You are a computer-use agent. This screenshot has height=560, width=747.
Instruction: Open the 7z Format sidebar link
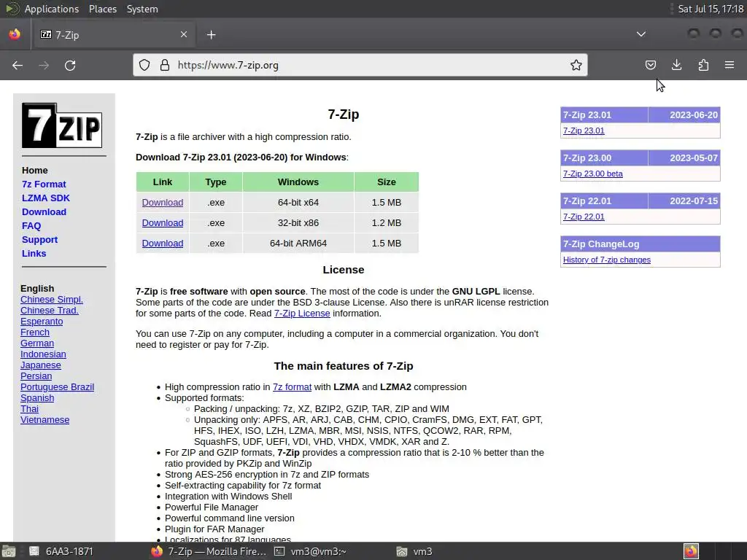(44, 184)
